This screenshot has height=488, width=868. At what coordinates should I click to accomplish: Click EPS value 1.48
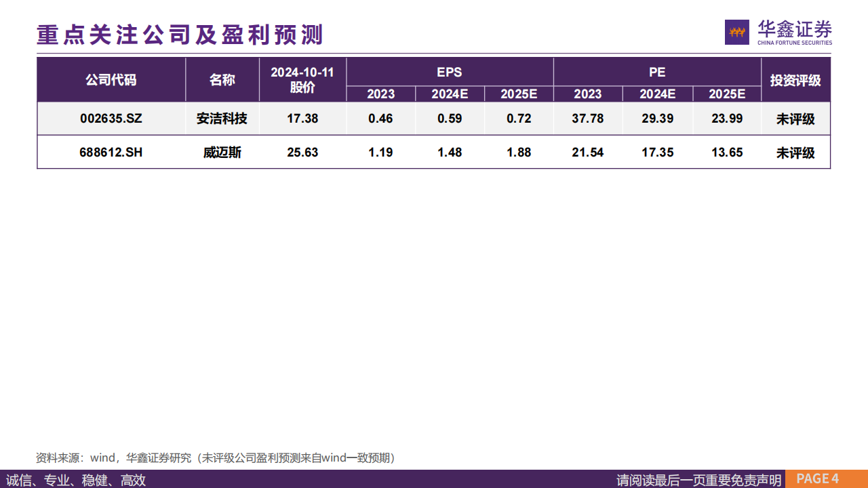click(x=450, y=152)
